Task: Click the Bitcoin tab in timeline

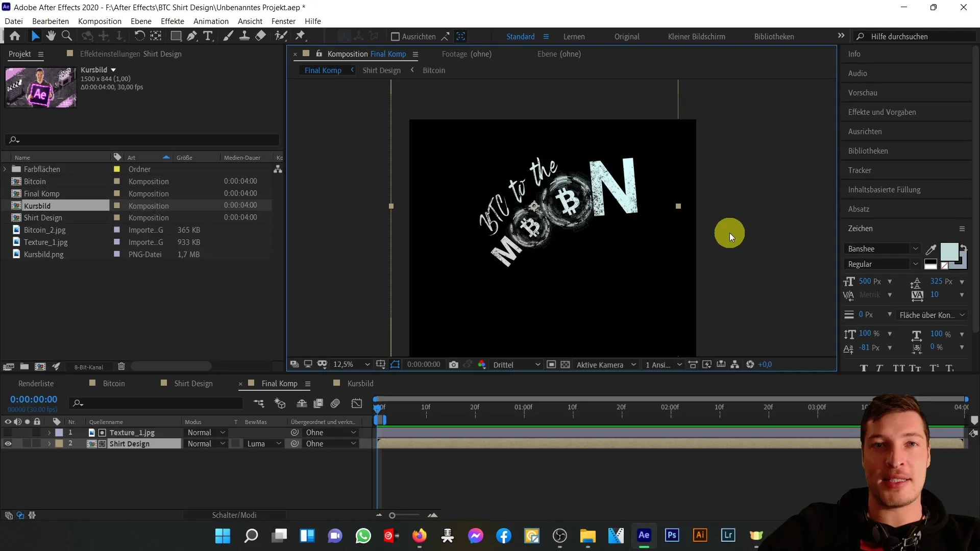Action: 113,384
